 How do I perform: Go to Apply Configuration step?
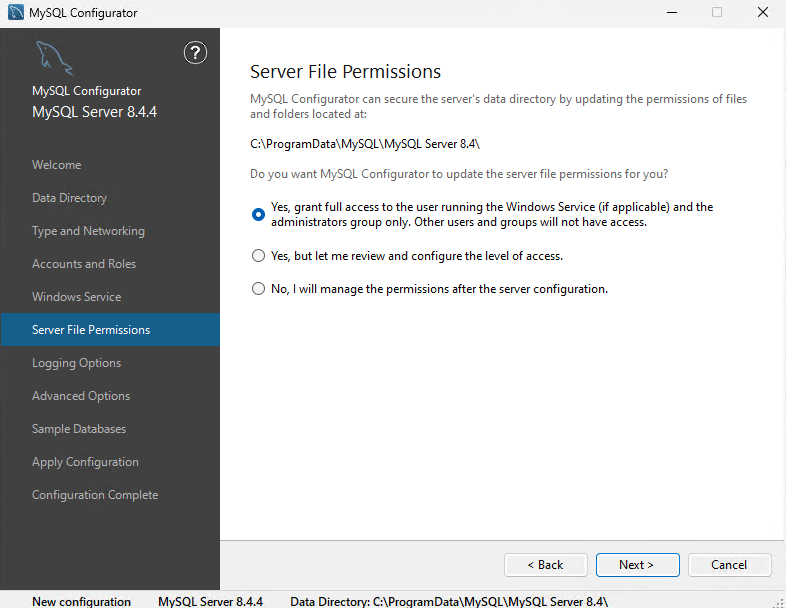(85, 462)
